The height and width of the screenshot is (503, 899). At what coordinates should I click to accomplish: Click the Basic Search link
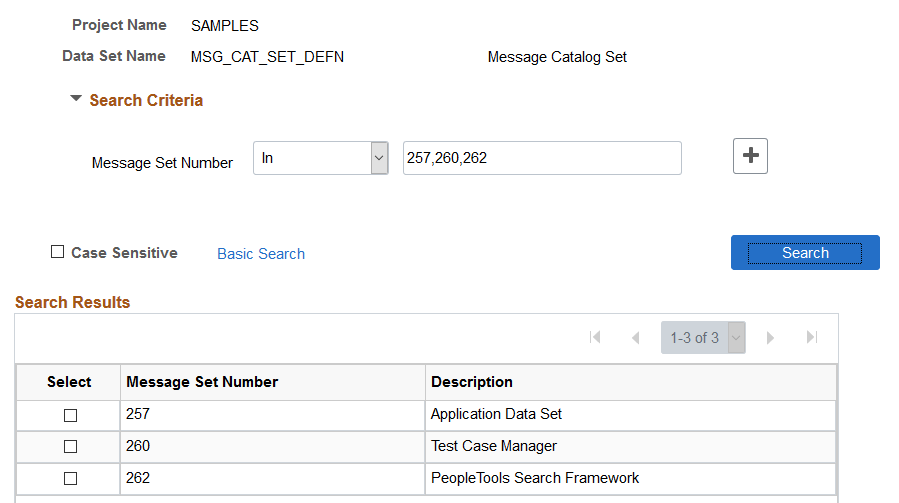tap(261, 254)
